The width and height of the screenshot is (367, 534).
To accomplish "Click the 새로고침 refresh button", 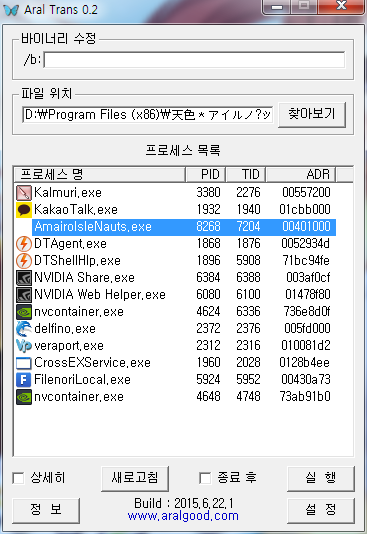I will point(135,478).
